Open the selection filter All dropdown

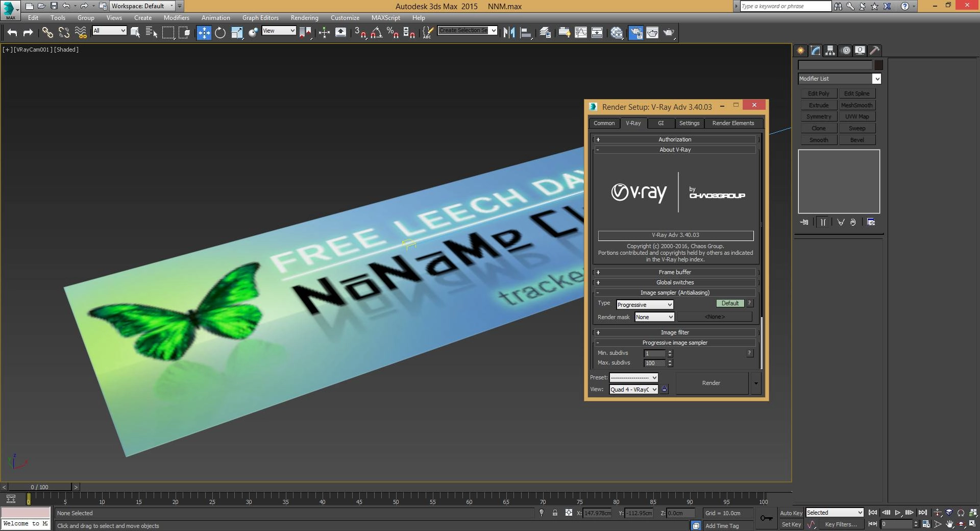pos(109,31)
